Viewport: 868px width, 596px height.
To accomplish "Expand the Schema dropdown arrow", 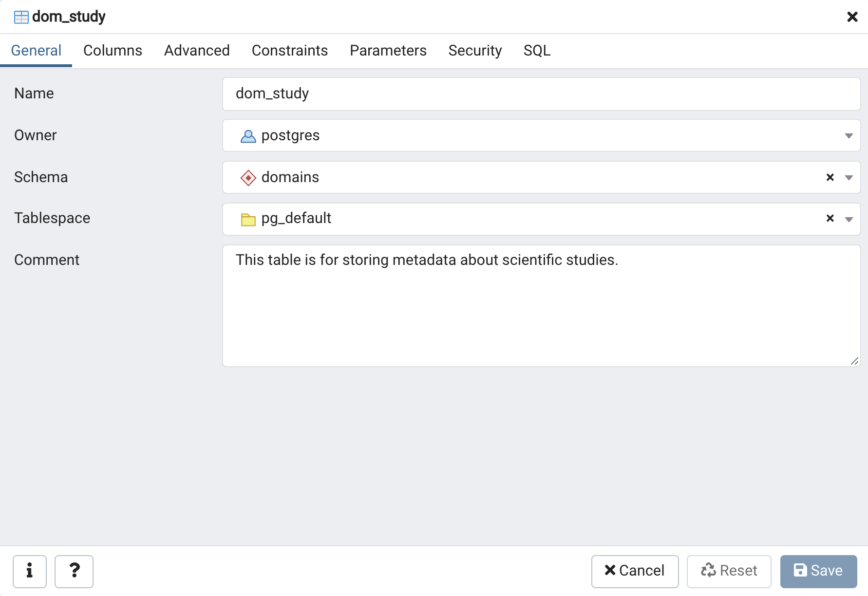I will (x=849, y=178).
